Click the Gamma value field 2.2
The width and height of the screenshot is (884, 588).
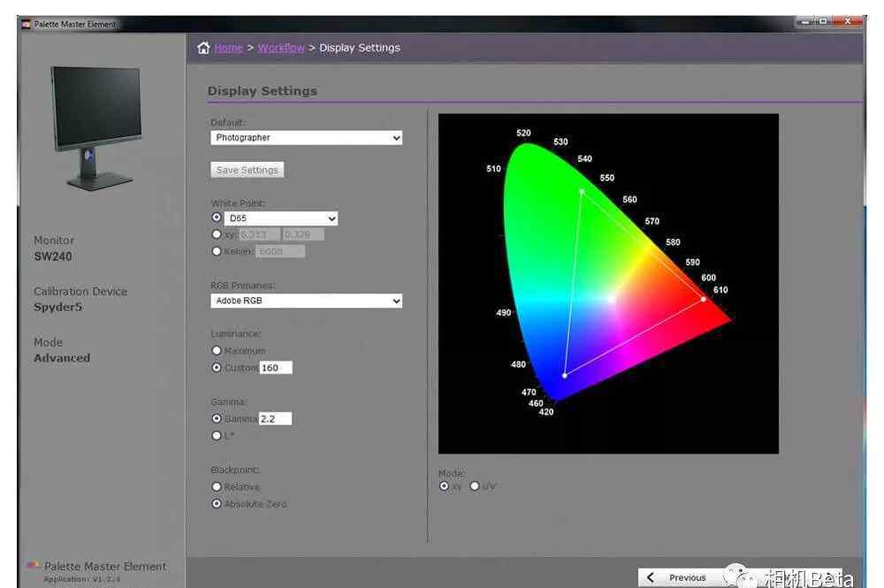275,418
